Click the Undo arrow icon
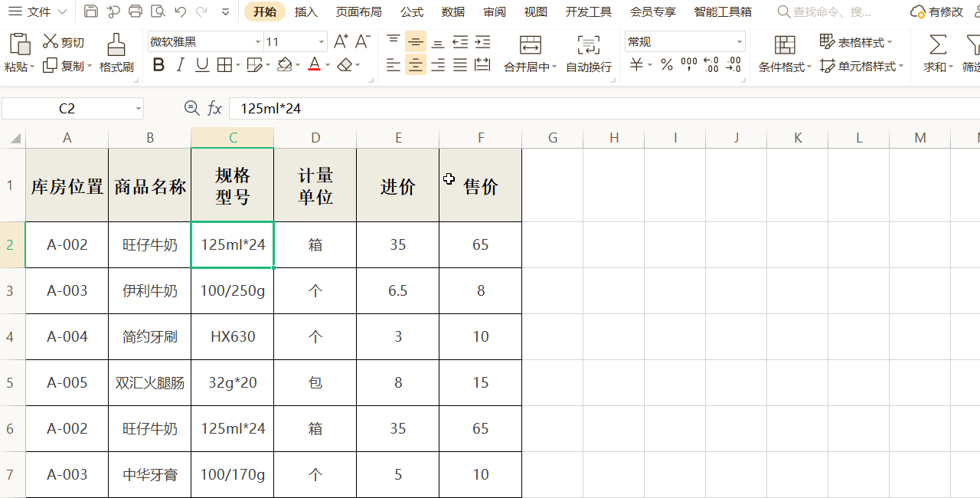 click(x=180, y=11)
